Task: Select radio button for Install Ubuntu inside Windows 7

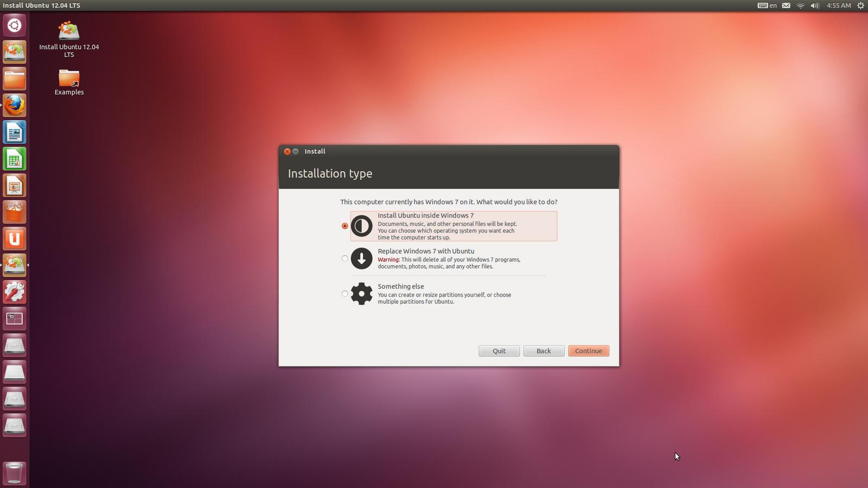Action: coord(345,226)
